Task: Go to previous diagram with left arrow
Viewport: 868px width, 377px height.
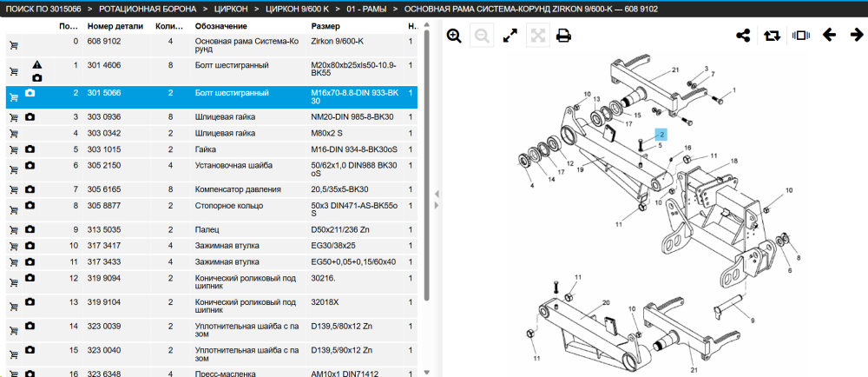Action: 829,36
